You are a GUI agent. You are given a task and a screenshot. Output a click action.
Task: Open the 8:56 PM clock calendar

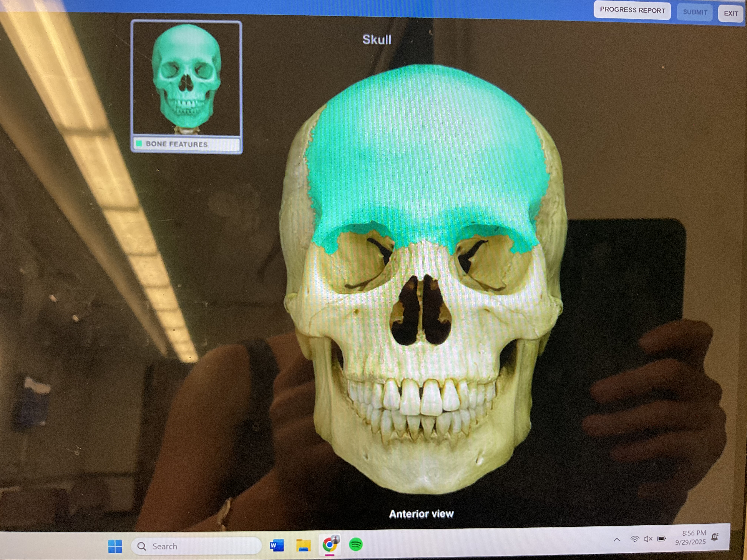[691, 537]
